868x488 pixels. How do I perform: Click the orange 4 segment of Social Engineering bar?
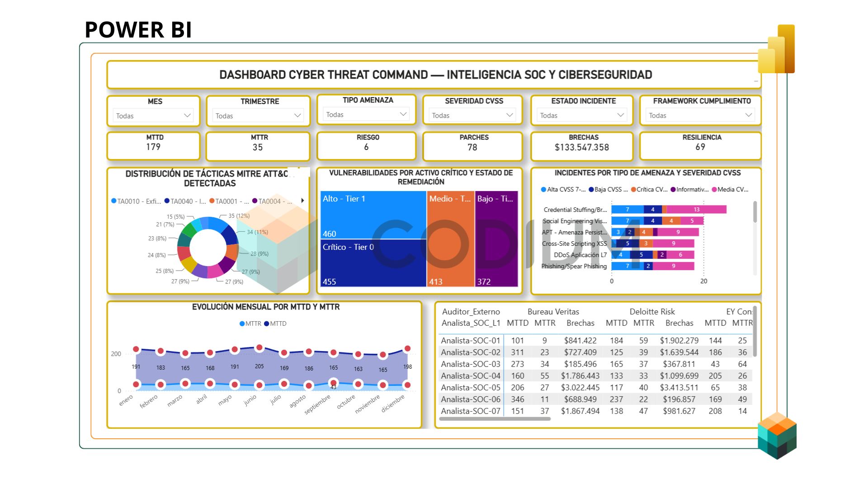point(671,221)
